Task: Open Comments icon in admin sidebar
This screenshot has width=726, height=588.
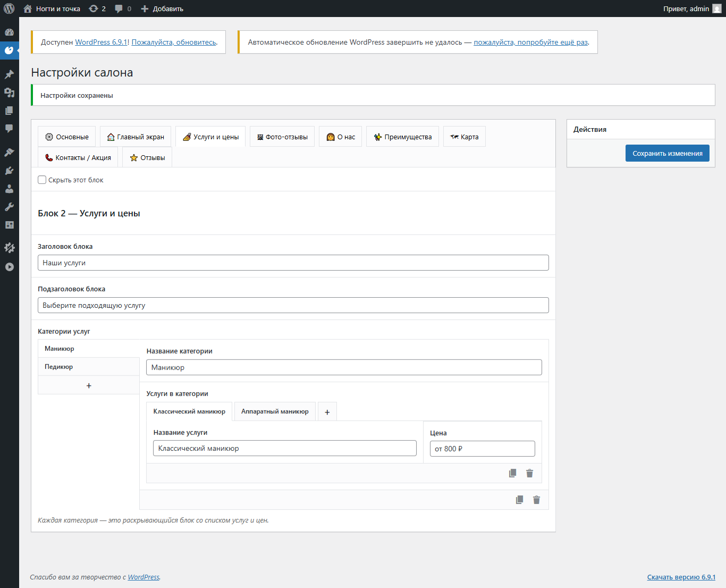Action: click(9, 129)
